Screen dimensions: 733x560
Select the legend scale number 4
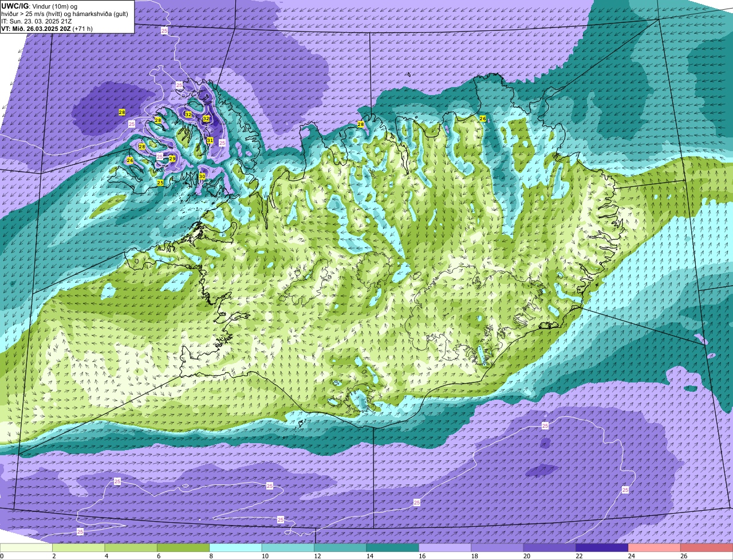[106, 556]
